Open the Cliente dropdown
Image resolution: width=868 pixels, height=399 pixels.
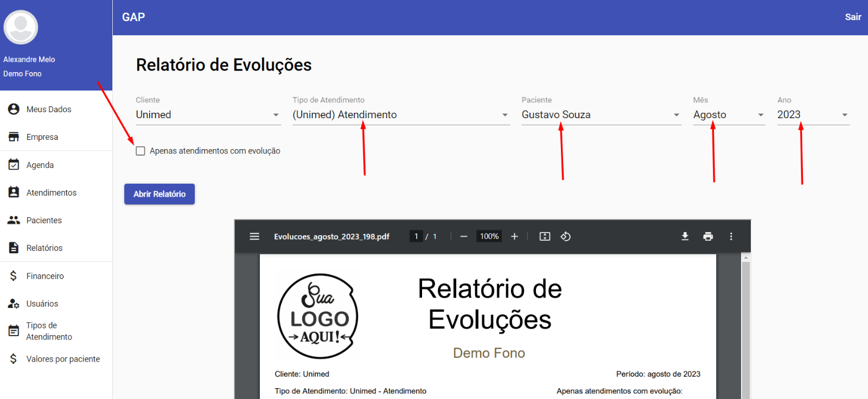[208, 115]
